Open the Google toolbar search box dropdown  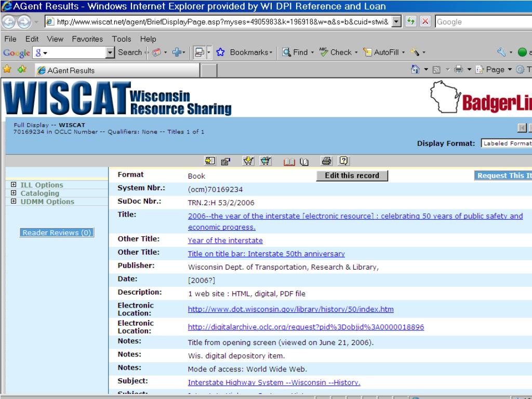click(x=110, y=52)
